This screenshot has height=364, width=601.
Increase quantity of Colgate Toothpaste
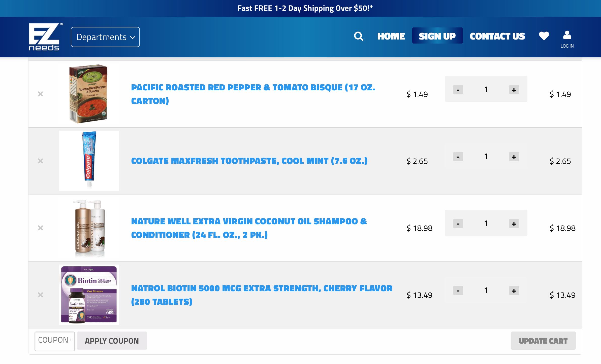tap(514, 157)
